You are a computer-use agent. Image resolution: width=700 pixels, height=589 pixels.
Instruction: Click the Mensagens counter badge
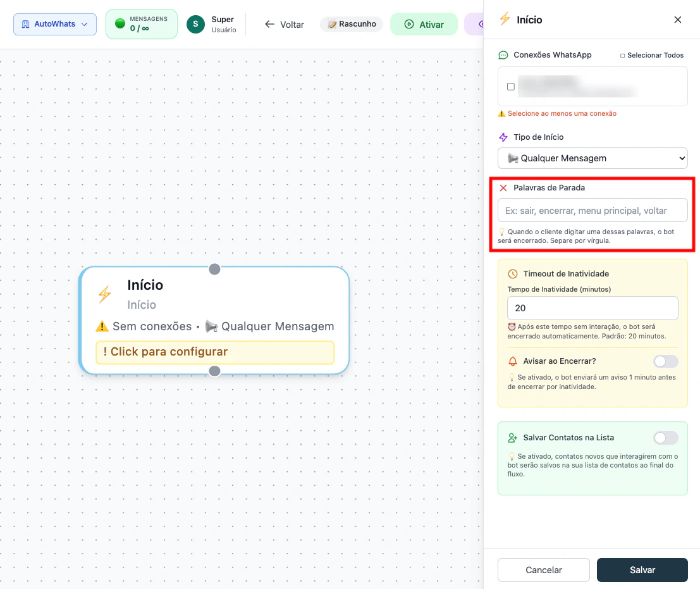(142, 24)
